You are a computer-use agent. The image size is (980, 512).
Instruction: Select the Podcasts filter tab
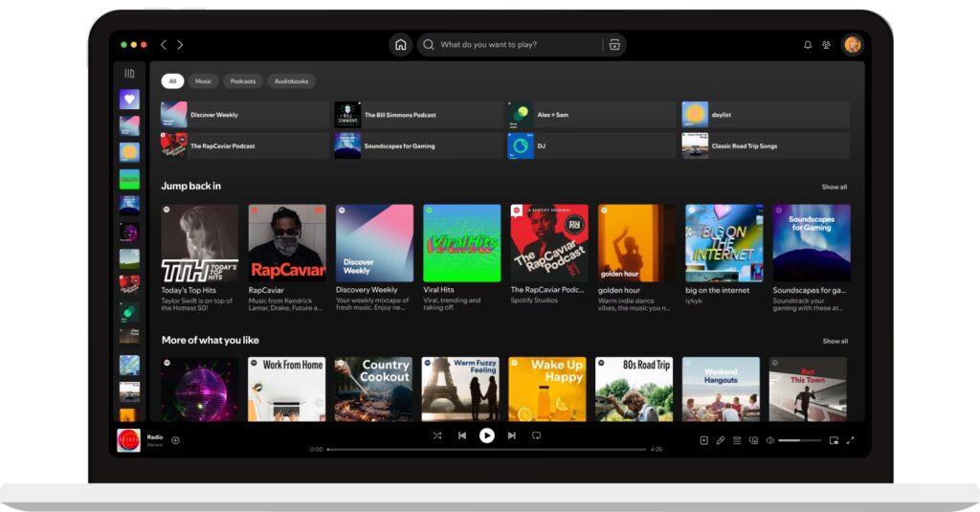point(243,81)
